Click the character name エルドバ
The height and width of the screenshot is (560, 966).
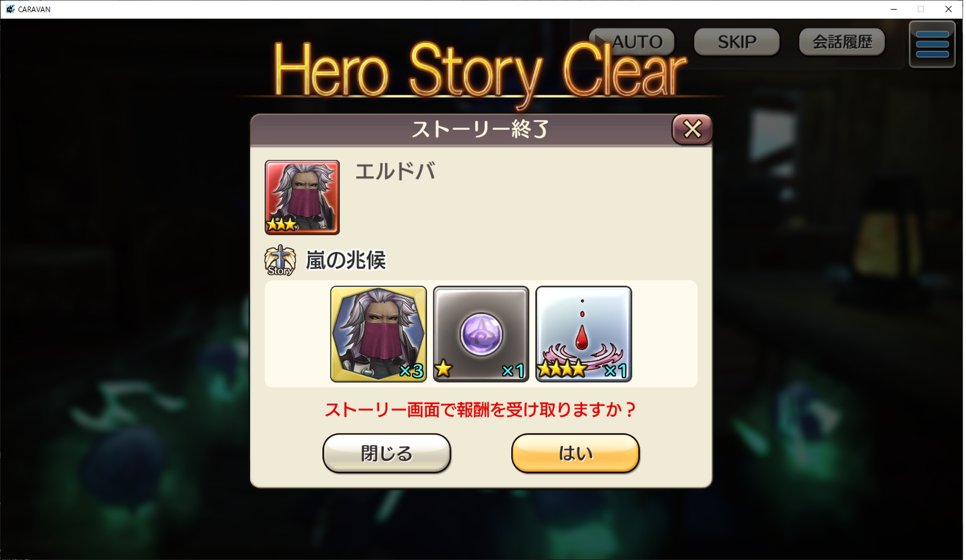pyautogui.click(x=395, y=171)
